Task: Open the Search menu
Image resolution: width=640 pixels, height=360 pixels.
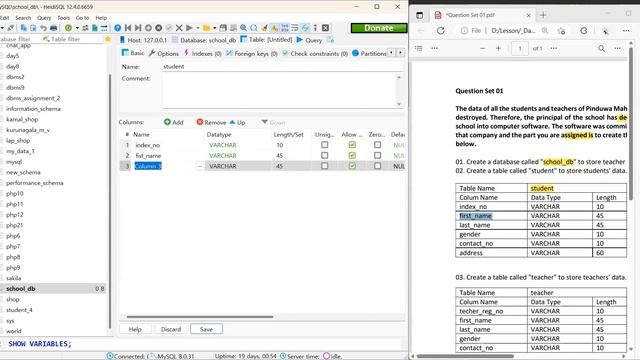Action: point(23,18)
